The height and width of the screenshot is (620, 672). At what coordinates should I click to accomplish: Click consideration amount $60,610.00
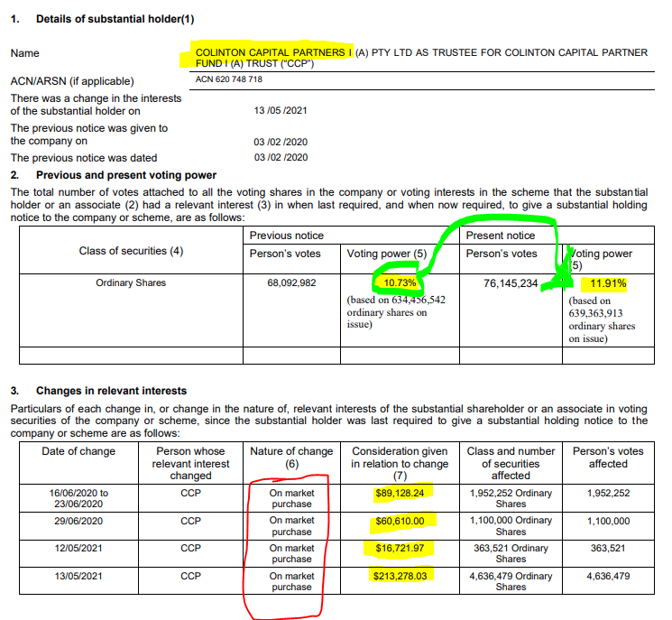[x=400, y=521]
